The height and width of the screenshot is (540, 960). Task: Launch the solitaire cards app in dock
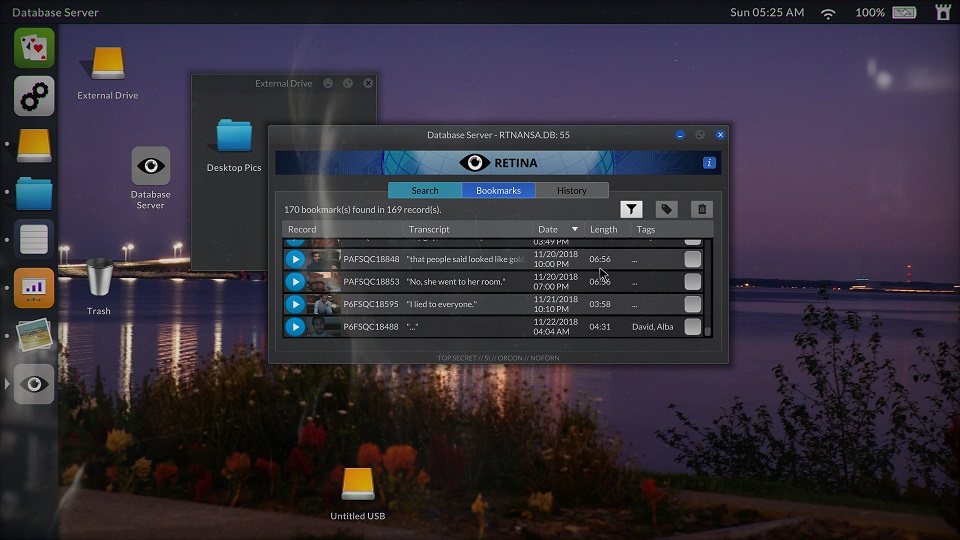click(x=34, y=48)
